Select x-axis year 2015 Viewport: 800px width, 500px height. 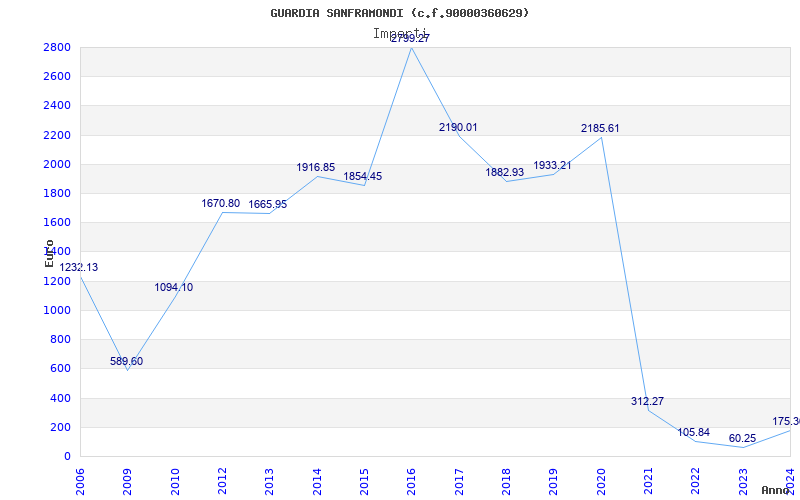[x=364, y=482]
